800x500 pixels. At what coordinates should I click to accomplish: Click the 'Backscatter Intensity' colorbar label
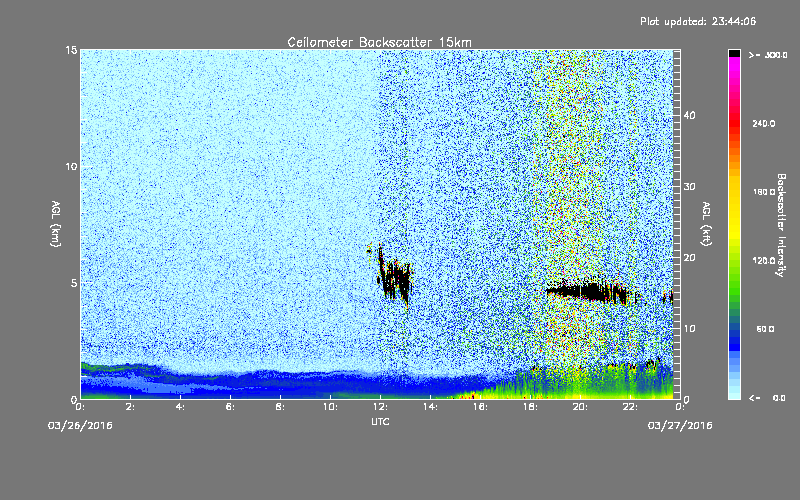781,225
